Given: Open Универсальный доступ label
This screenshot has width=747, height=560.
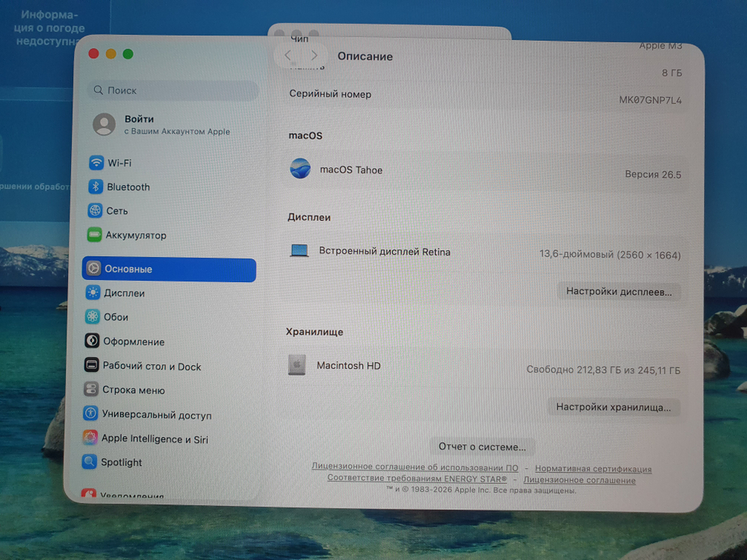Looking at the screenshot, I should pyautogui.click(x=157, y=414).
